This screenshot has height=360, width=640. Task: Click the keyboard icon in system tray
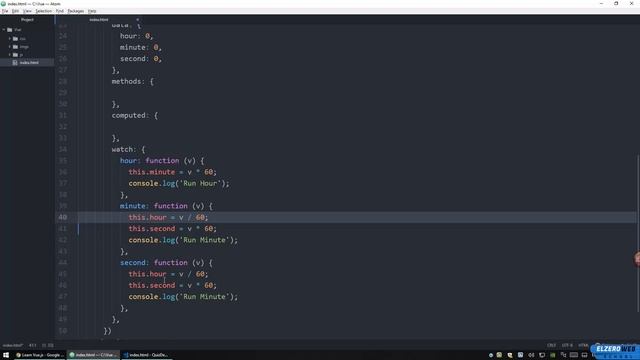tap(573, 355)
